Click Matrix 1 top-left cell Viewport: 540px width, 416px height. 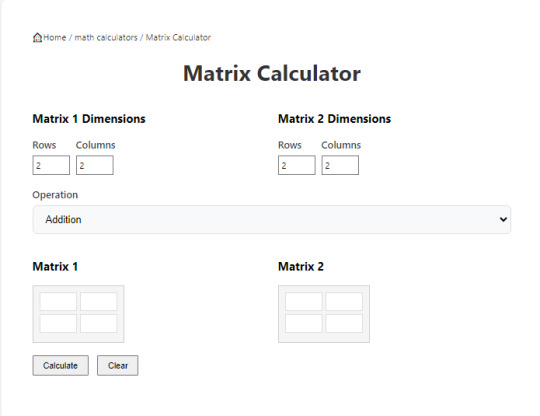click(x=58, y=301)
